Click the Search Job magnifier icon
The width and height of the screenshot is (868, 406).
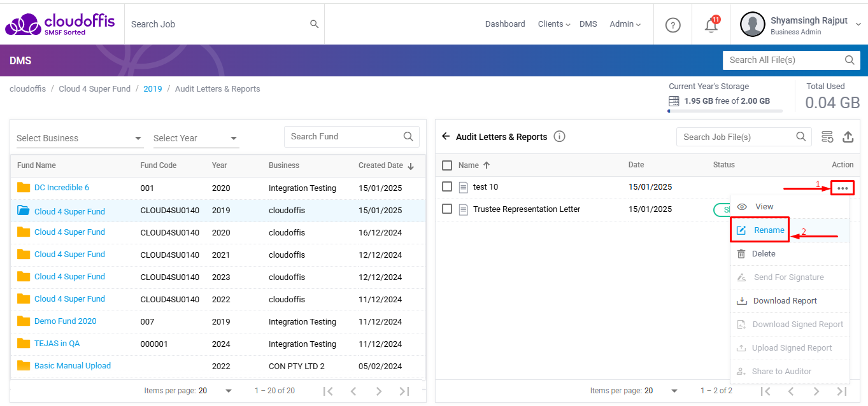click(x=314, y=24)
